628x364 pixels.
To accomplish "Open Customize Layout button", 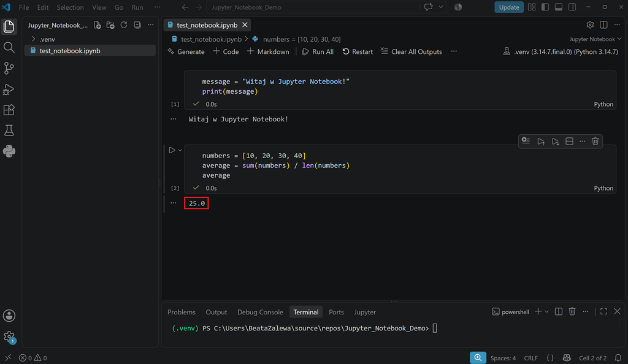I will click(532, 7).
